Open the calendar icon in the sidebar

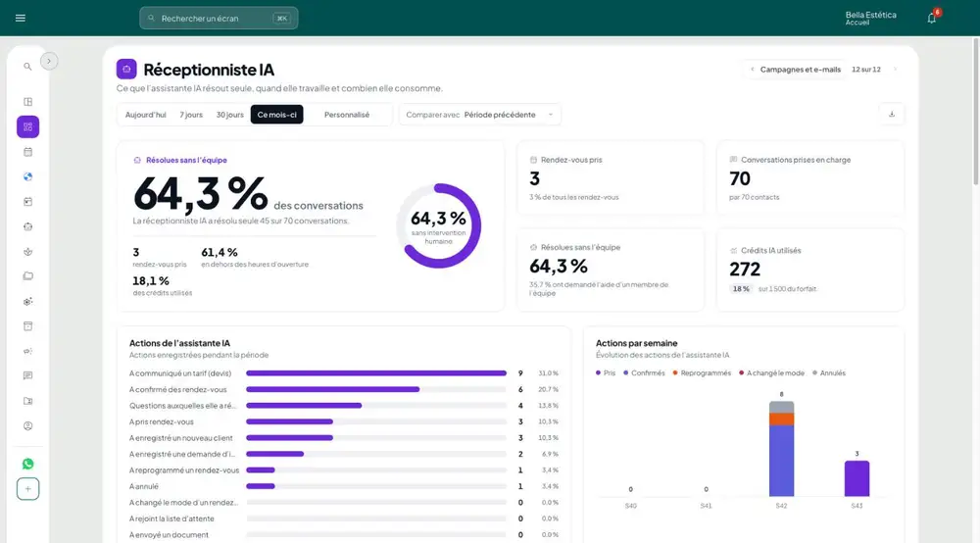coord(27,152)
